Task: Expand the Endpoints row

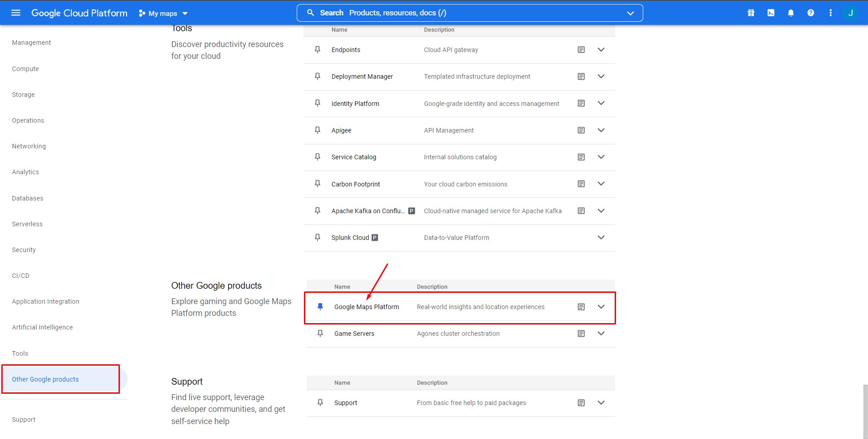Action: point(601,50)
